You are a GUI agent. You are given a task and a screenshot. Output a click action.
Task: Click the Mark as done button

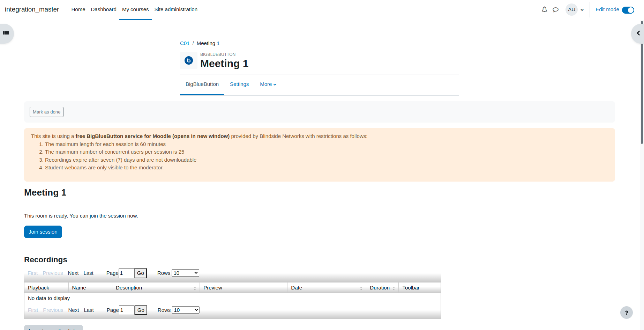click(x=46, y=112)
